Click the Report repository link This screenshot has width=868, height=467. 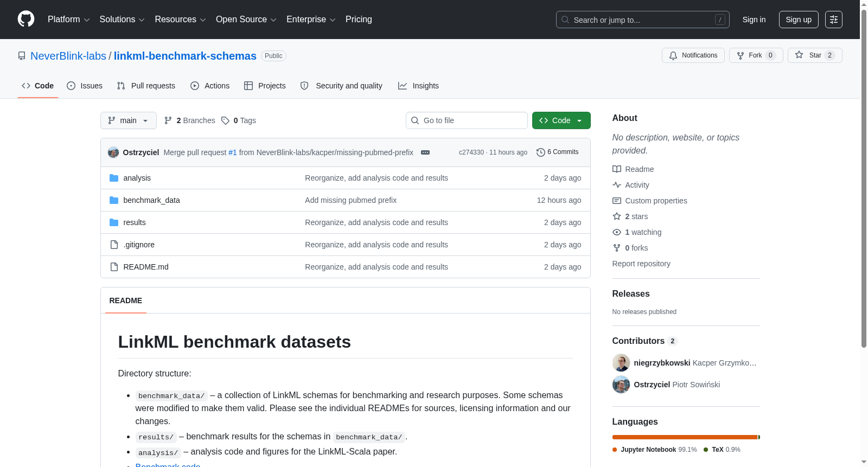pyautogui.click(x=641, y=264)
